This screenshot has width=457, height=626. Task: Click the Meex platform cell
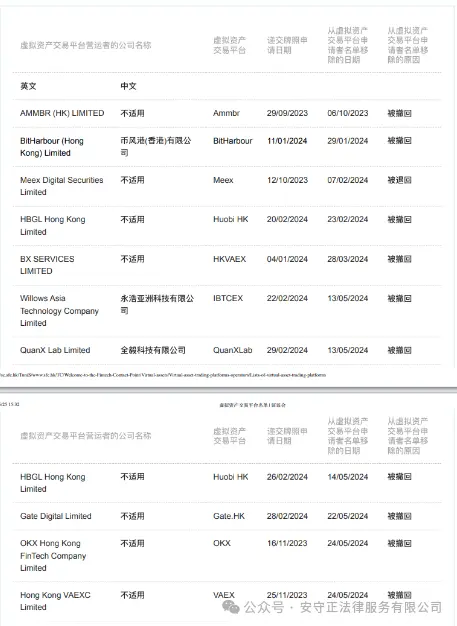coord(223,180)
